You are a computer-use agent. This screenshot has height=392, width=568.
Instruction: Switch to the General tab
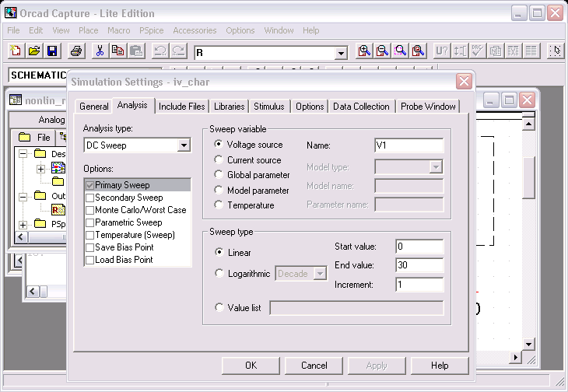[x=93, y=107]
